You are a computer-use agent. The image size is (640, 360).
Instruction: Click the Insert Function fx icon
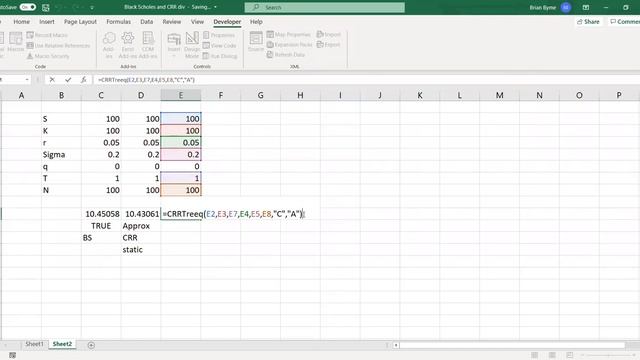click(83, 80)
